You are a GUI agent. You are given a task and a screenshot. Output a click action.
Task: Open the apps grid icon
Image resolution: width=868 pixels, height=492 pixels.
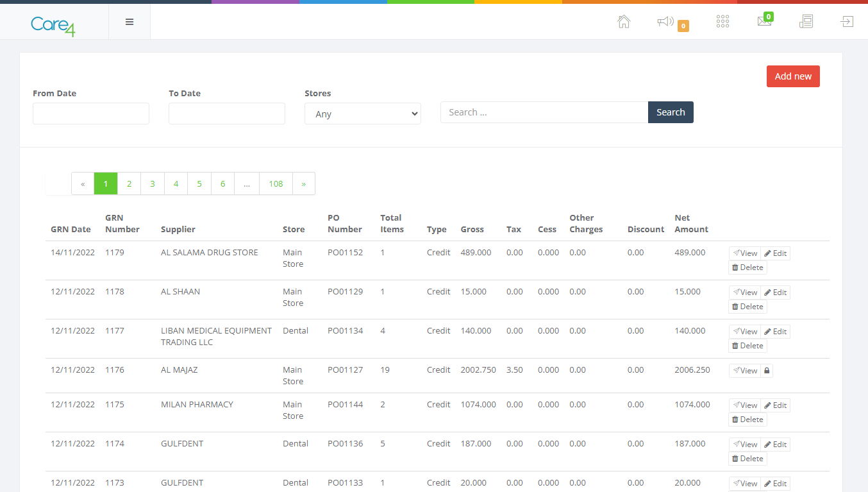pos(722,22)
